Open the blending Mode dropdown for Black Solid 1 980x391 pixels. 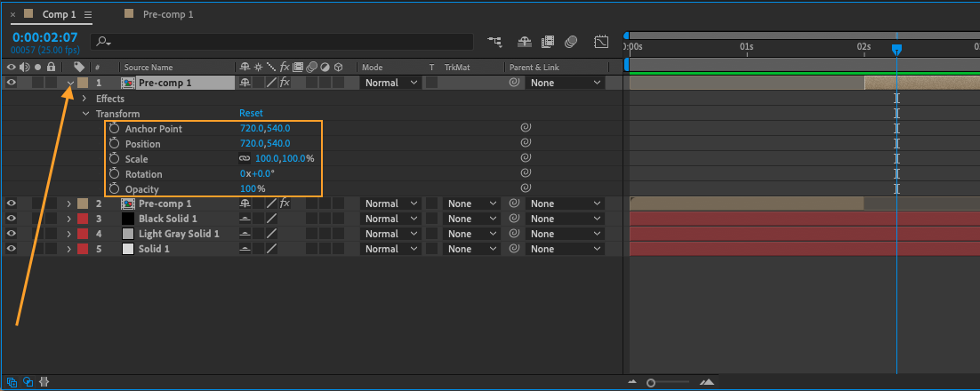(390, 219)
